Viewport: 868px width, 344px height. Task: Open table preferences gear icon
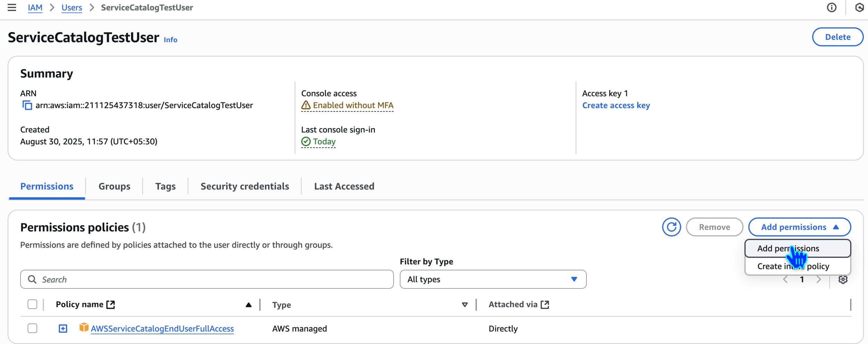[843, 279]
